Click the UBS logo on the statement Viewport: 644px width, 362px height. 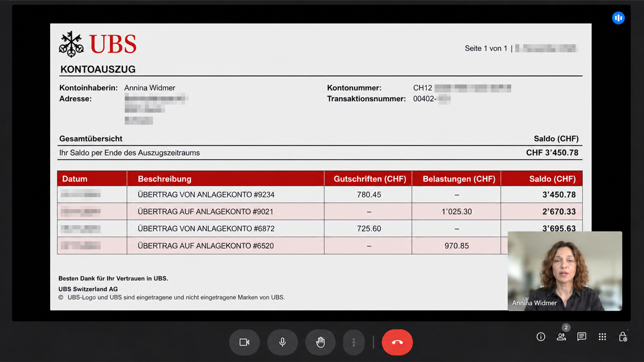98,44
